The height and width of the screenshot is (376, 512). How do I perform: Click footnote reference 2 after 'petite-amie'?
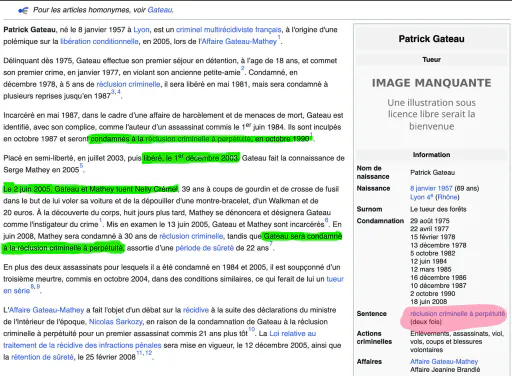point(243,69)
